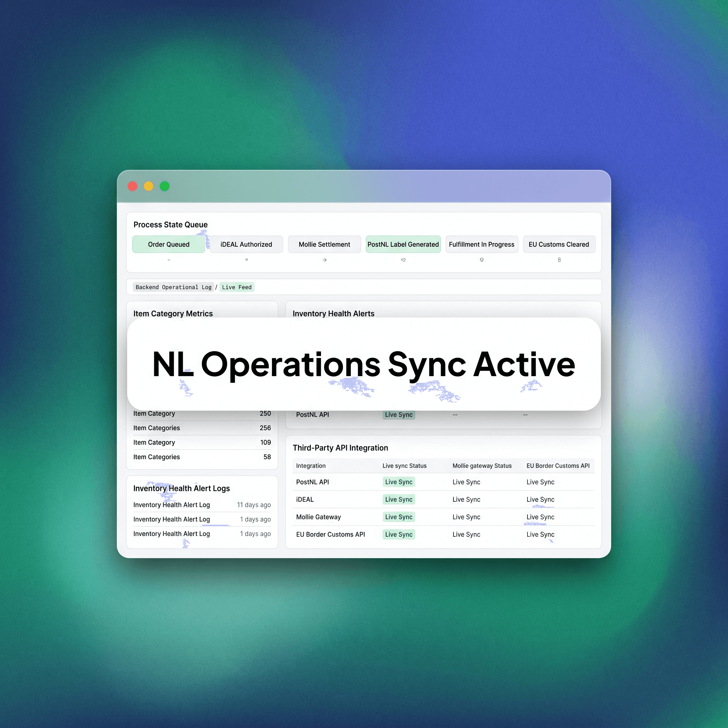Click the green Live Sync badge for Mollie Gateway

click(399, 517)
